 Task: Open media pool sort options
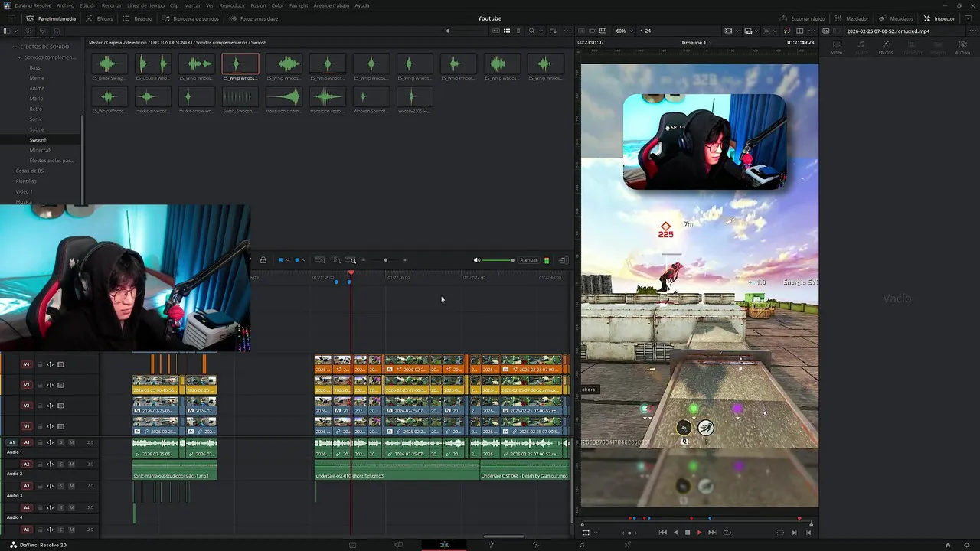pyautogui.click(x=553, y=31)
